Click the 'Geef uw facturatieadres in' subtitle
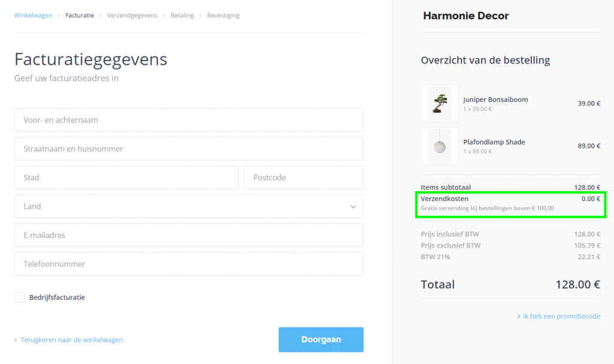This screenshot has width=614, height=364. (x=67, y=78)
